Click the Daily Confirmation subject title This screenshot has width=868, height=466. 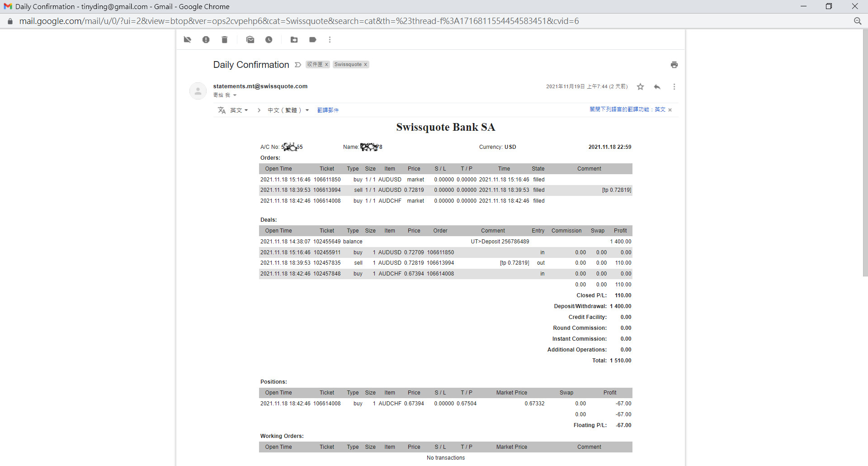[x=251, y=65]
